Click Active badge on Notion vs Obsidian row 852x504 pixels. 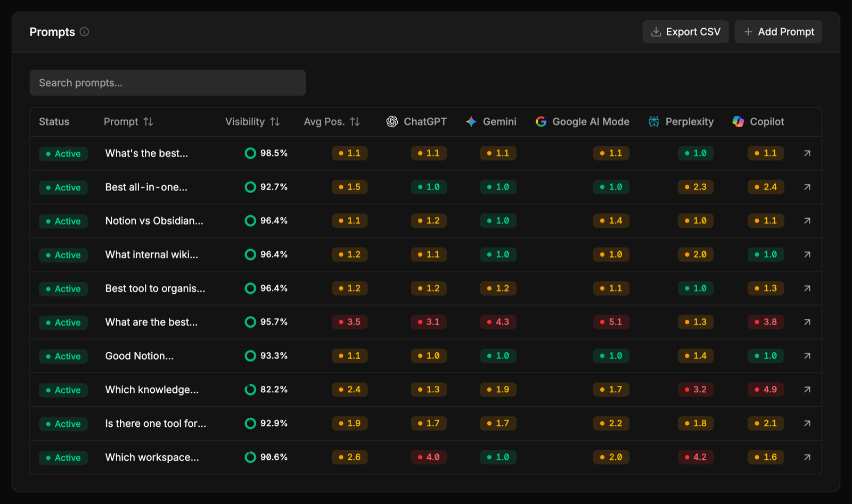tap(63, 221)
